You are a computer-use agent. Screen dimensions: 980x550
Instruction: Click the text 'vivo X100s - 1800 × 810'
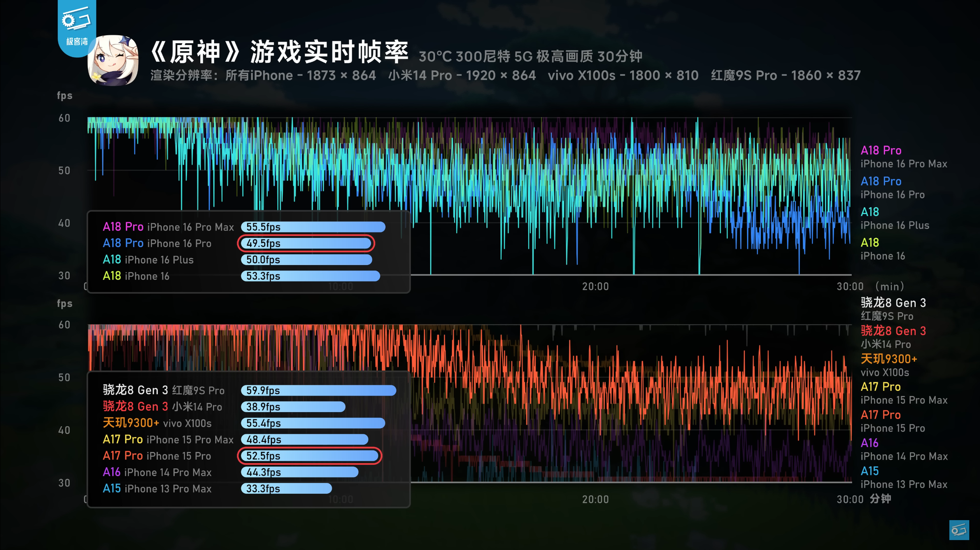(x=623, y=75)
